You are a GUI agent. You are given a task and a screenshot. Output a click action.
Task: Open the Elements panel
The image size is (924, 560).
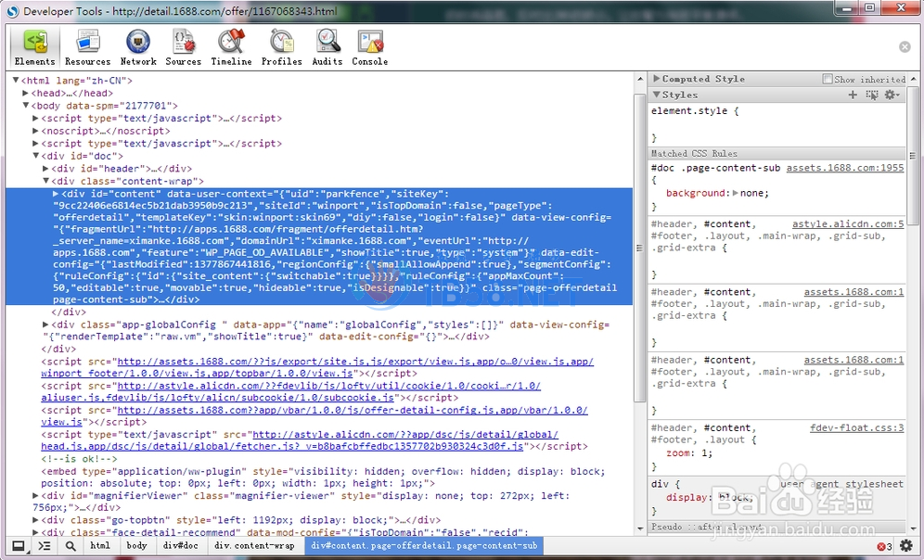pos(34,47)
